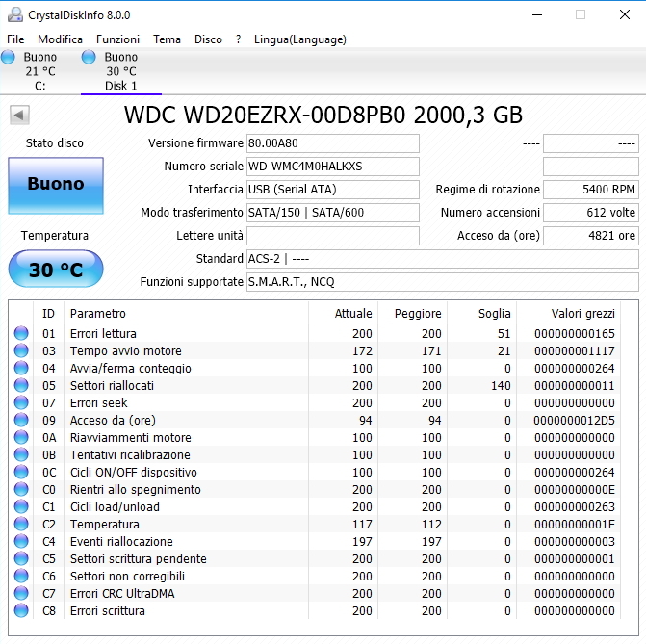Click the Modo trasferimento field
Screen dimensions: 646x644
coord(333,213)
